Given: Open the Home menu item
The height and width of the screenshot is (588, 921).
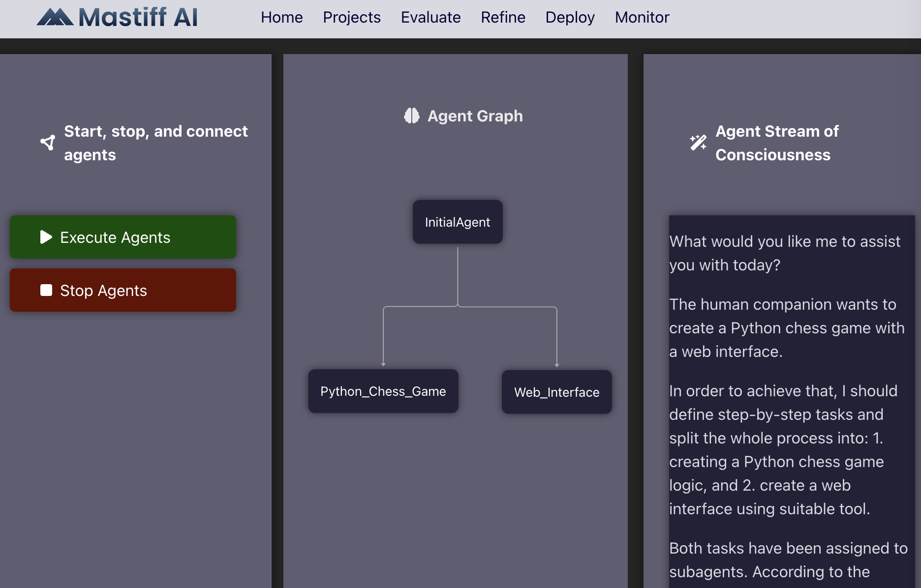Looking at the screenshot, I should [281, 17].
